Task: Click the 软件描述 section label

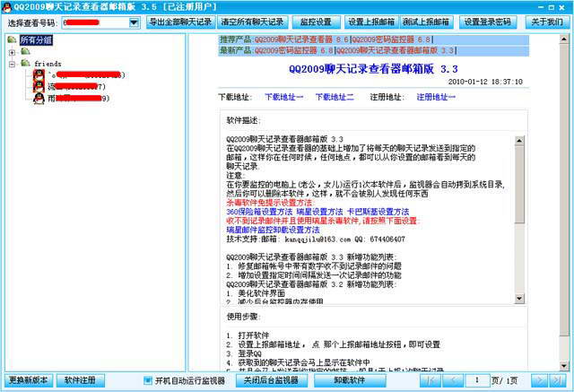Action: coord(243,121)
